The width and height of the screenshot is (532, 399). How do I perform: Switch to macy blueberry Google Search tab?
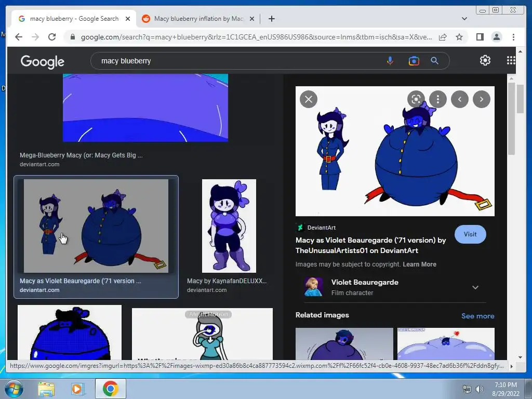pyautogui.click(x=74, y=19)
